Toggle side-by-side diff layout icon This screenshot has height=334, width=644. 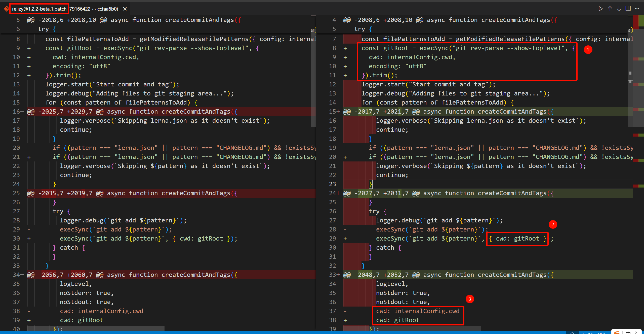628,9
